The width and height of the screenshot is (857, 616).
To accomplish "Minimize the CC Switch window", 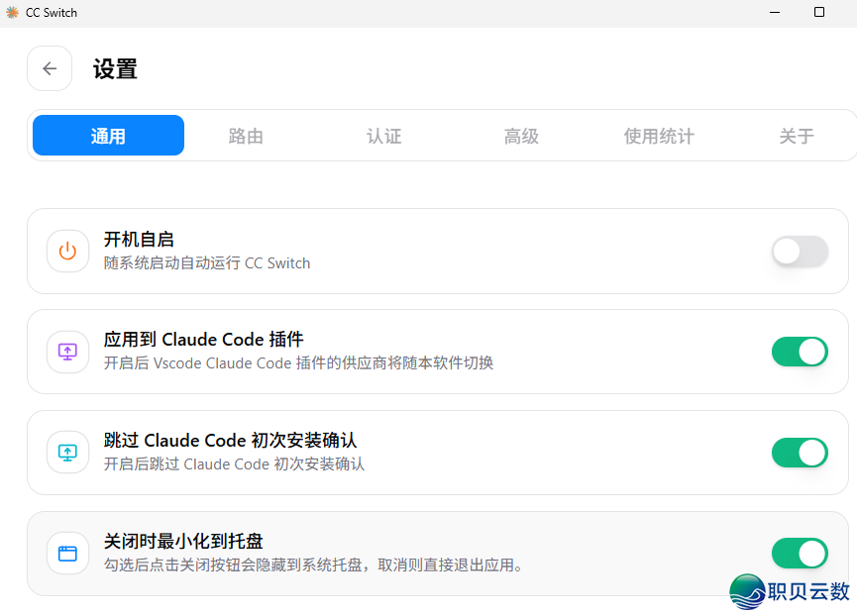I will tap(775, 12).
